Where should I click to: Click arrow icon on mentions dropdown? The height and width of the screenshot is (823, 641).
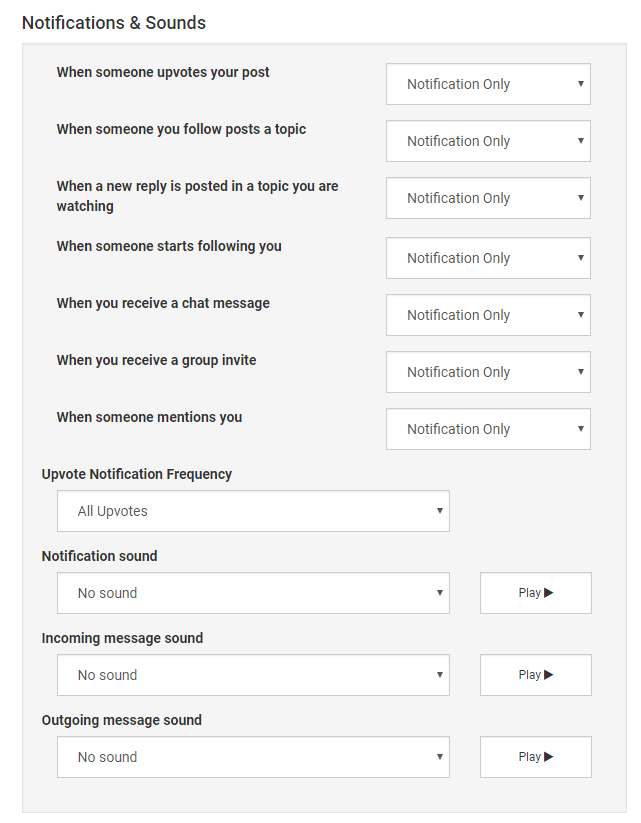coord(581,428)
